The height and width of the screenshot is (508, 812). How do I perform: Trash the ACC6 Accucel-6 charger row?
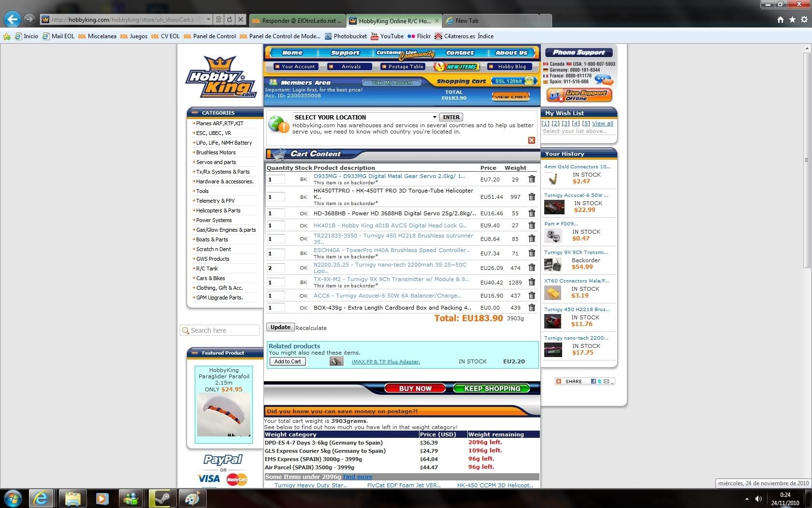tap(532, 296)
